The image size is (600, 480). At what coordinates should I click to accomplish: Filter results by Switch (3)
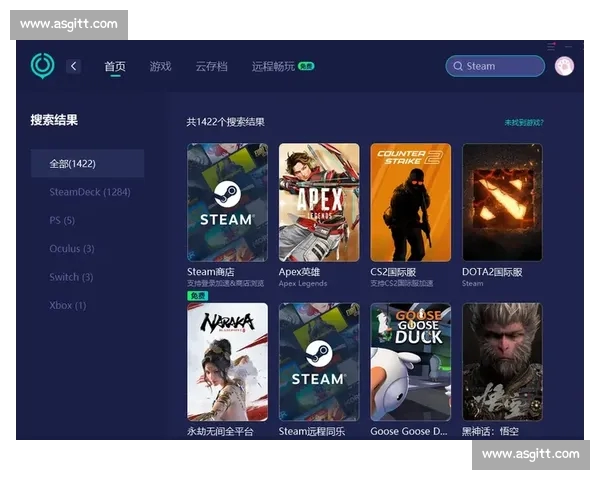pyautogui.click(x=71, y=277)
